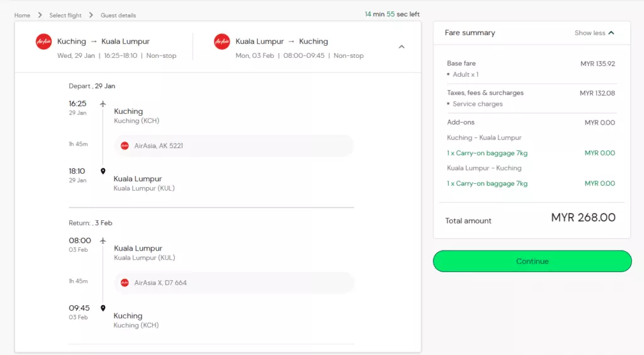Screen dimensions: 644x355
Task: Click AirAsia logo beside Kuala Lumpur → Kuching
Action: tap(221, 42)
